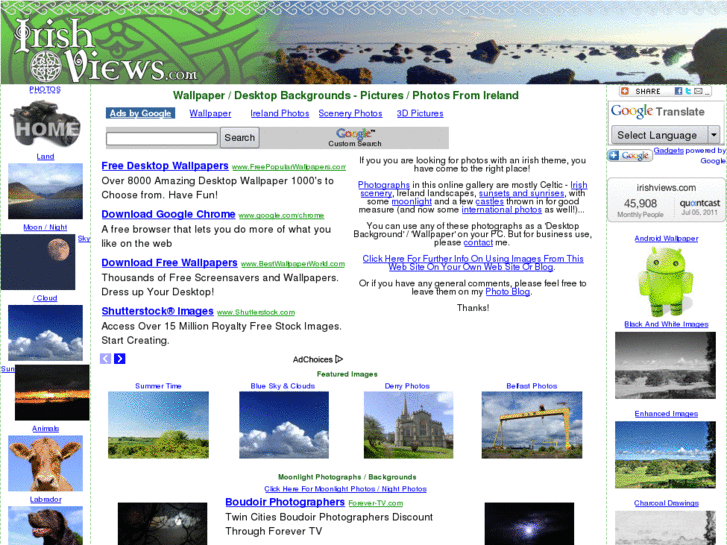Open the Ireland Photos link
Image resolution: width=727 pixels, height=545 pixels.
coord(280,113)
